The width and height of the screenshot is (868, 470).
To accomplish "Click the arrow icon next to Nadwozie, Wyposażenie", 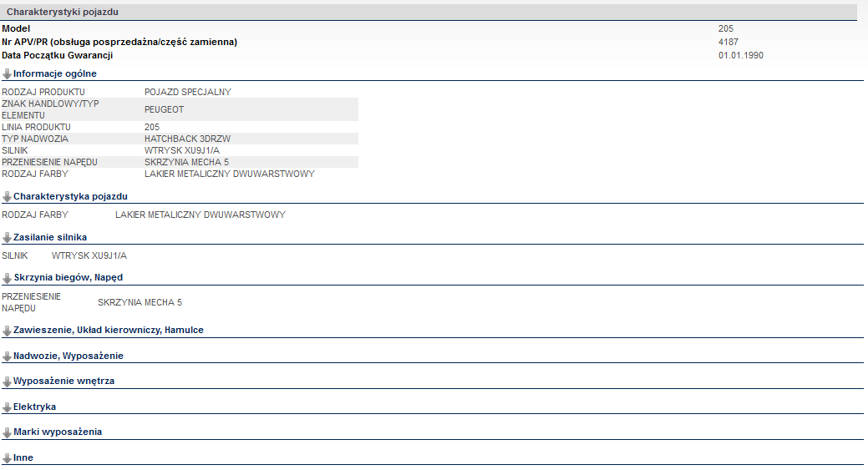I will pyautogui.click(x=7, y=356).
